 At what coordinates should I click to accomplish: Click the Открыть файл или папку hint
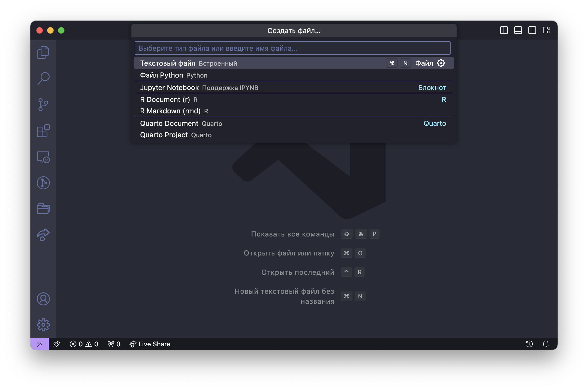click(x=289, y=253)
